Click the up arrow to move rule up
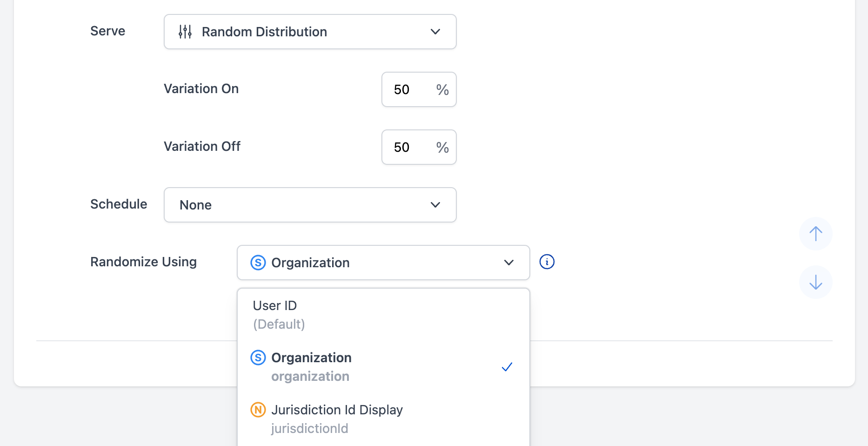 (815, 234)
